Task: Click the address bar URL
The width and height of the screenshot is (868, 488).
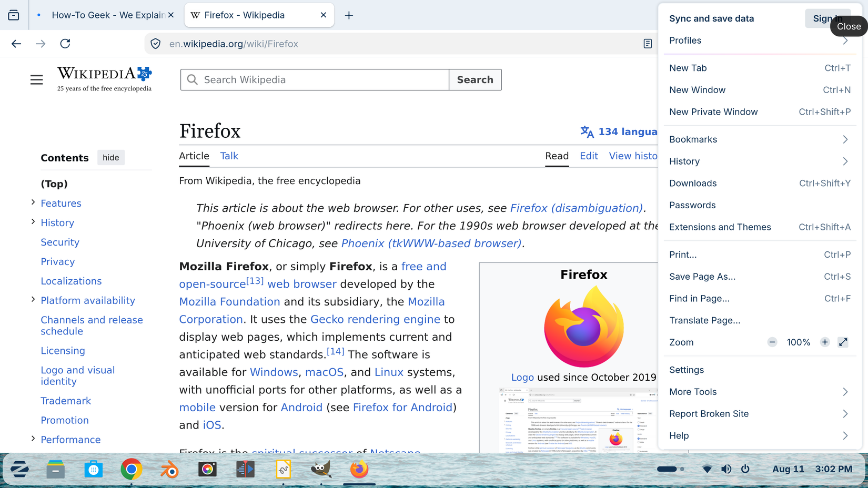Action: click(x=234, y=44)
